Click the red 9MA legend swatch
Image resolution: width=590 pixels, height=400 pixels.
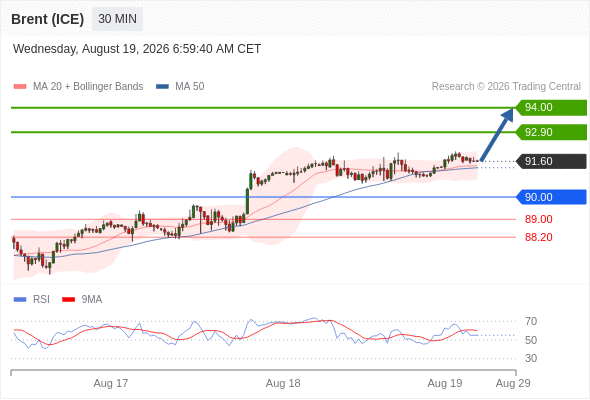68,300
